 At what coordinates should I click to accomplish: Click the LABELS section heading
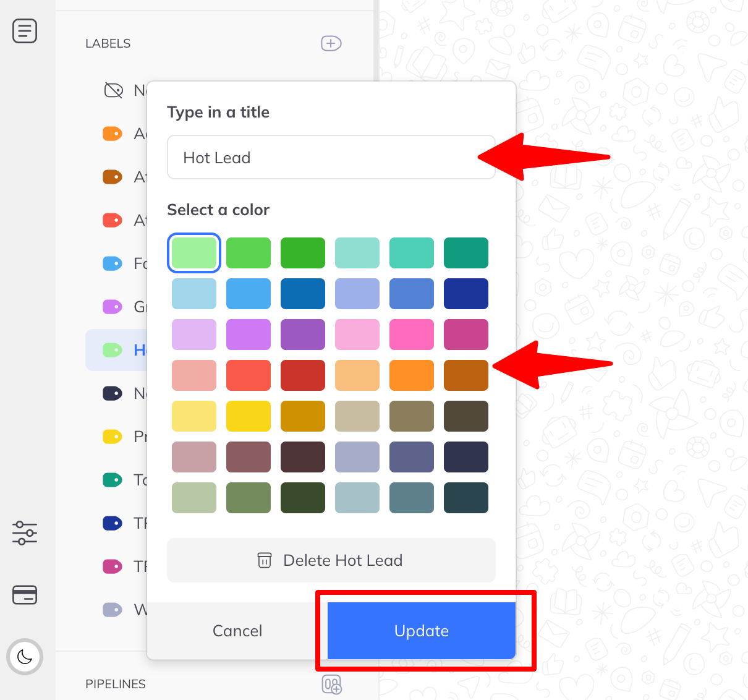(108, 43)
